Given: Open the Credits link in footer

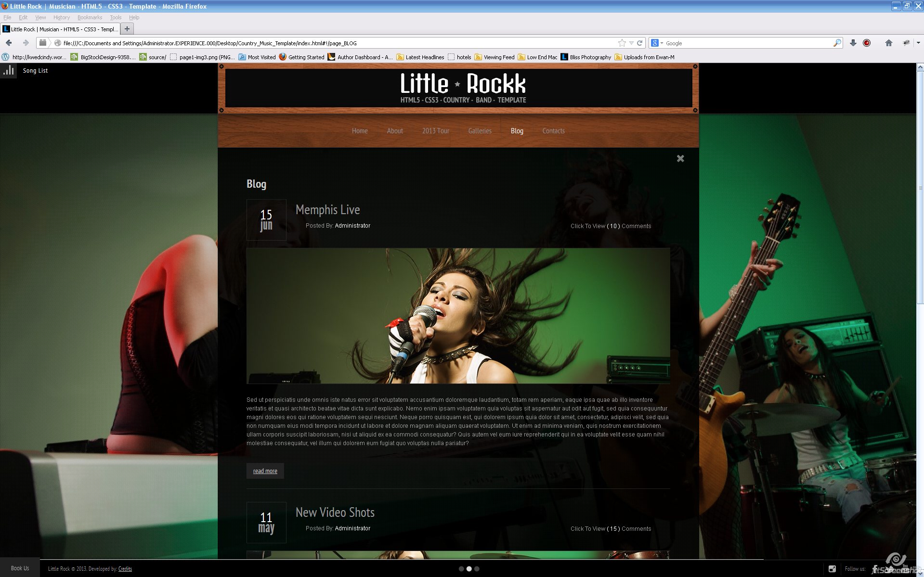Looking at the screenshot, I should [125, 569].
